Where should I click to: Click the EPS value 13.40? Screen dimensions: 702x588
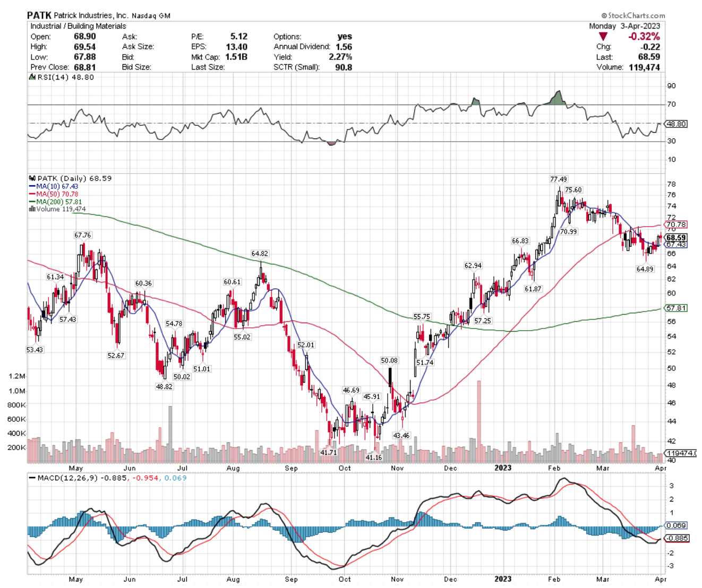point(236,47)
